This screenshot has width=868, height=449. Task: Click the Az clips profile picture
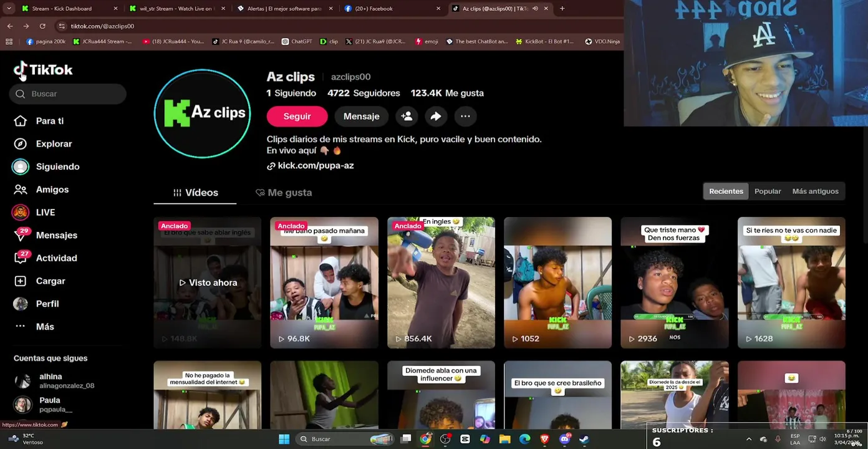pyautogui.click(x=202, y=113)
